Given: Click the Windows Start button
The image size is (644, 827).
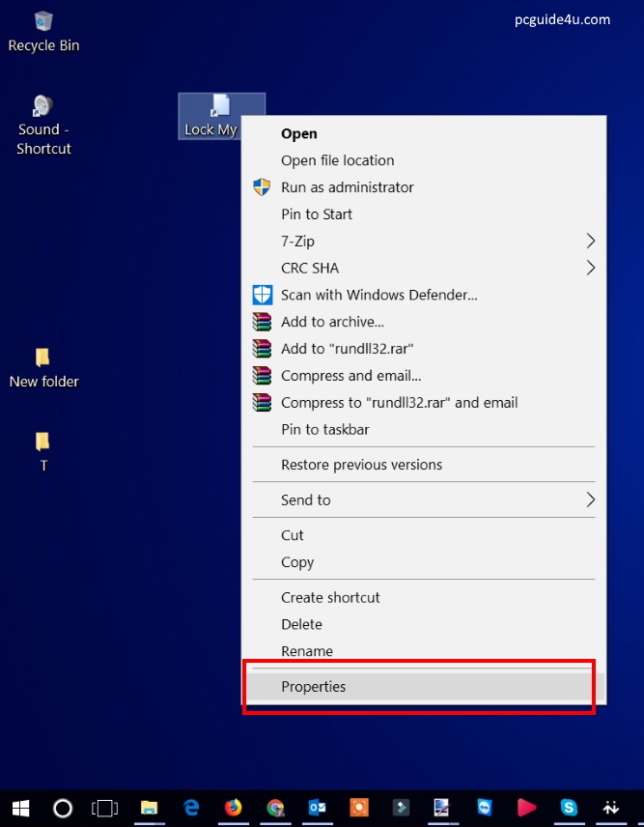Looking at the screenshot, I should pyautogui.click(x=20, y=808).
